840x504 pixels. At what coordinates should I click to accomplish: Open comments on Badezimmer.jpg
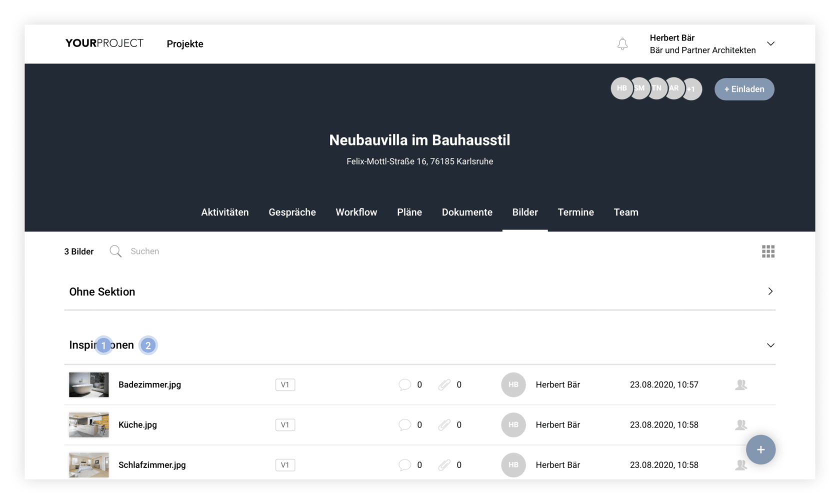[x=404, y=384]
